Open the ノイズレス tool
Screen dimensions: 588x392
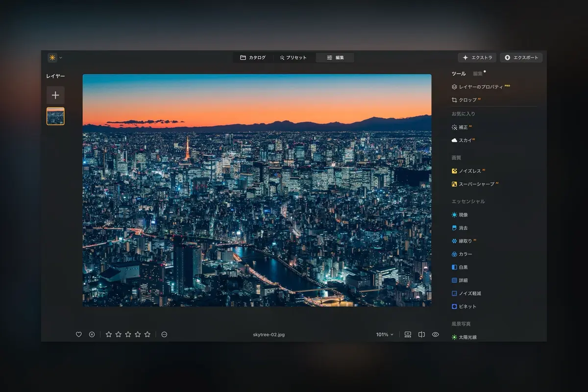tap(468, 171)
